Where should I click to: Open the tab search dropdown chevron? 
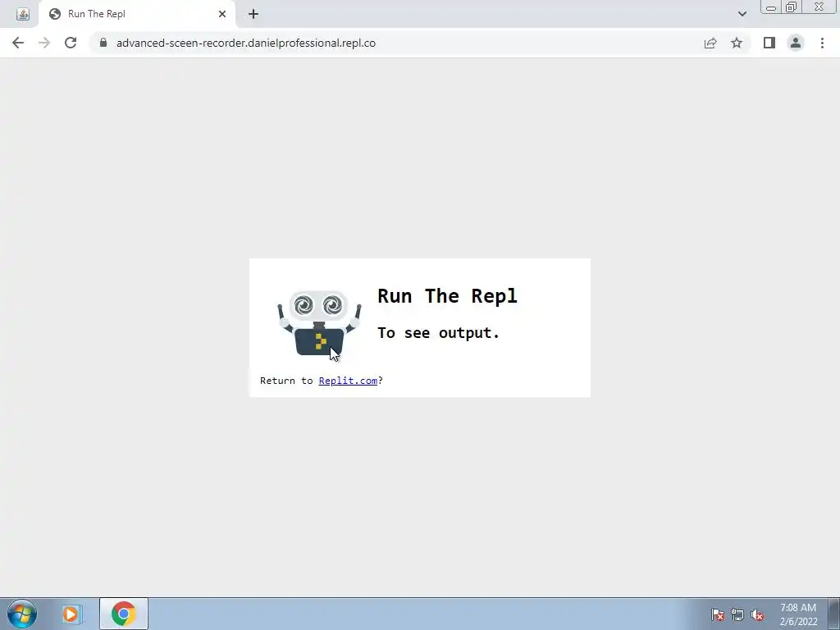click(x=742, y=14)
